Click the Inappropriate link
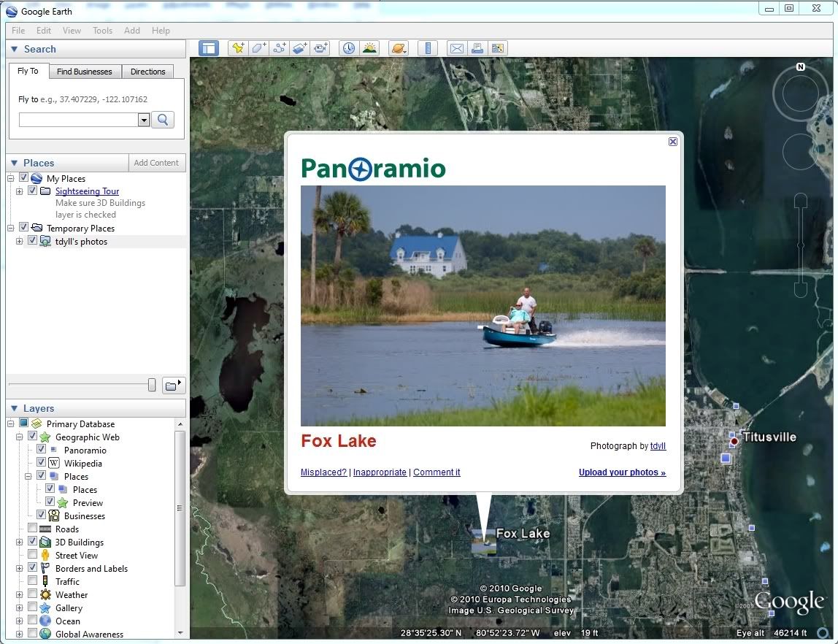Screen dimensions: 838x644 (380, 472)
